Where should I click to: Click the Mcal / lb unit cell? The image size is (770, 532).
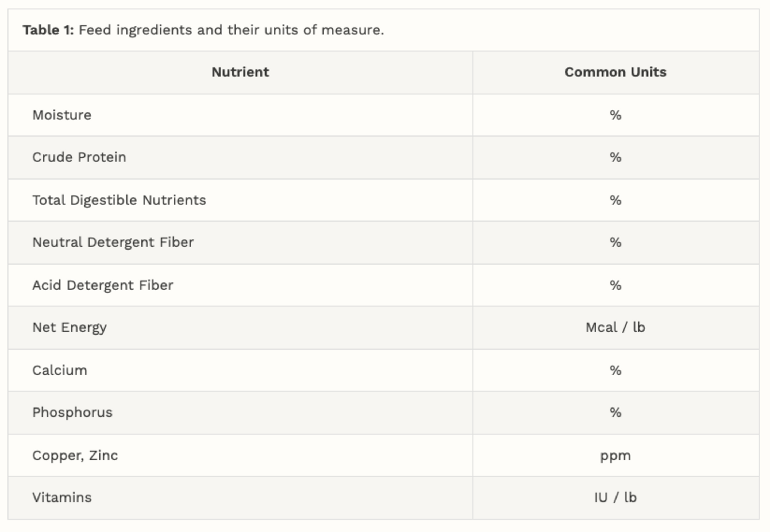coord(615,328)
